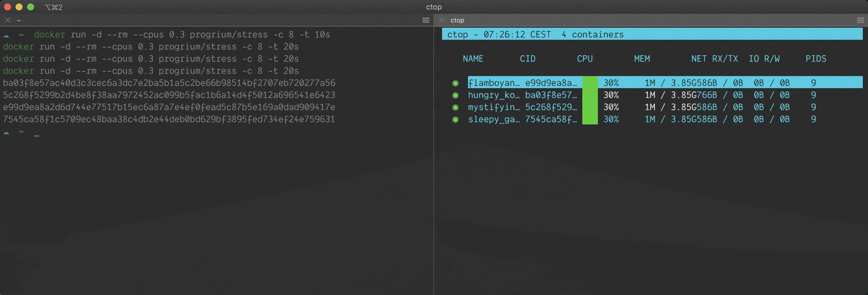Screen dimensions: 868x295
Task: Close the left "~" terminal pane
Action: coord(8,20)
